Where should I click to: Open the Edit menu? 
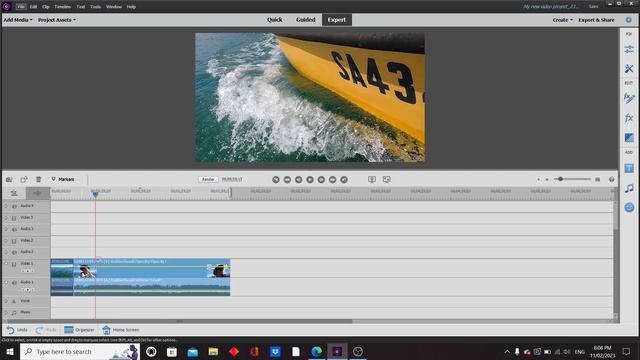tap(33, 7)
